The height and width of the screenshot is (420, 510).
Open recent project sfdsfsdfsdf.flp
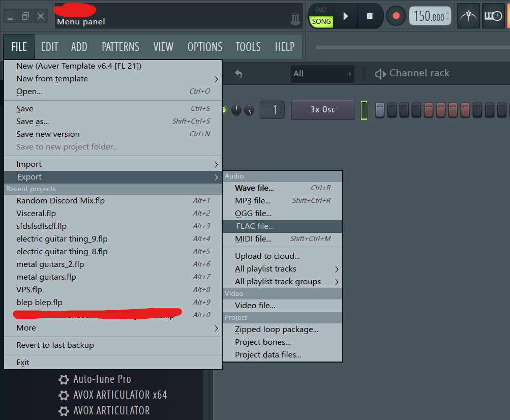[113, 226]
